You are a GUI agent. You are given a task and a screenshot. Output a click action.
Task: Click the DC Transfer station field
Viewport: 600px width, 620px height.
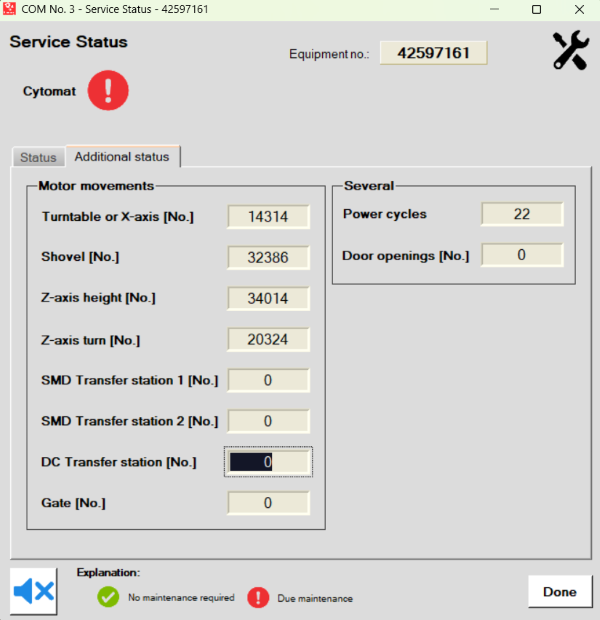pyautogui.click(x=268, y=462)
